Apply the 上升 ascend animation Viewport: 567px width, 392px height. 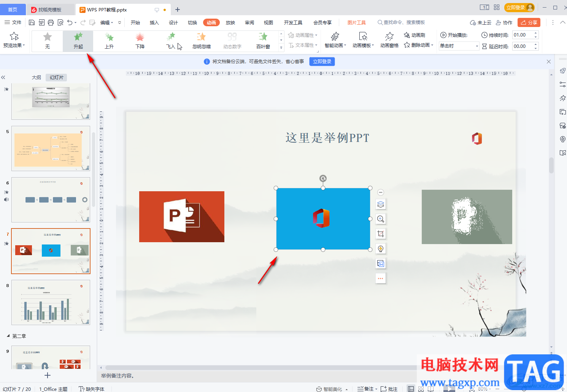[x=109, y=41]
